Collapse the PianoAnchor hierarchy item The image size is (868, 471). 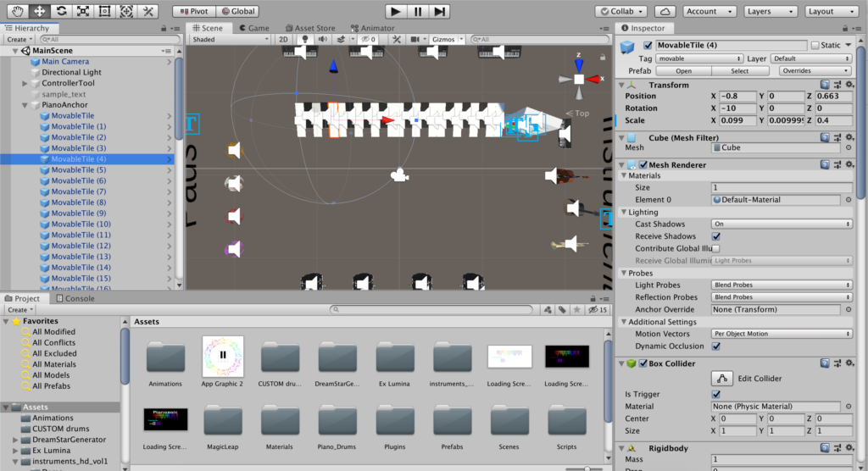pos(25,105)
